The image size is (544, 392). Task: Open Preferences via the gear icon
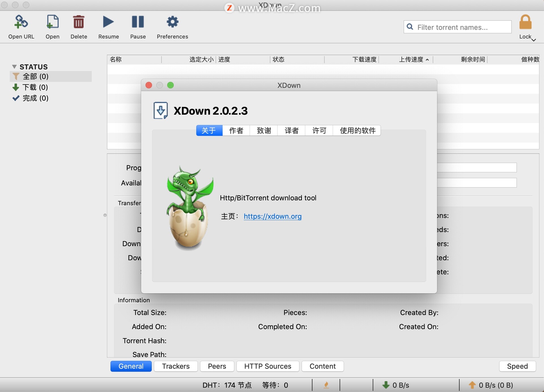[x=173, y=22]
